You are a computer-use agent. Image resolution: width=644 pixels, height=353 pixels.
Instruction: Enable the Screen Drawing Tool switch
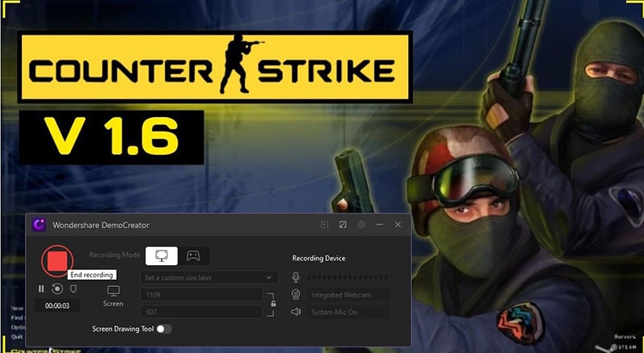coord(164,329)
